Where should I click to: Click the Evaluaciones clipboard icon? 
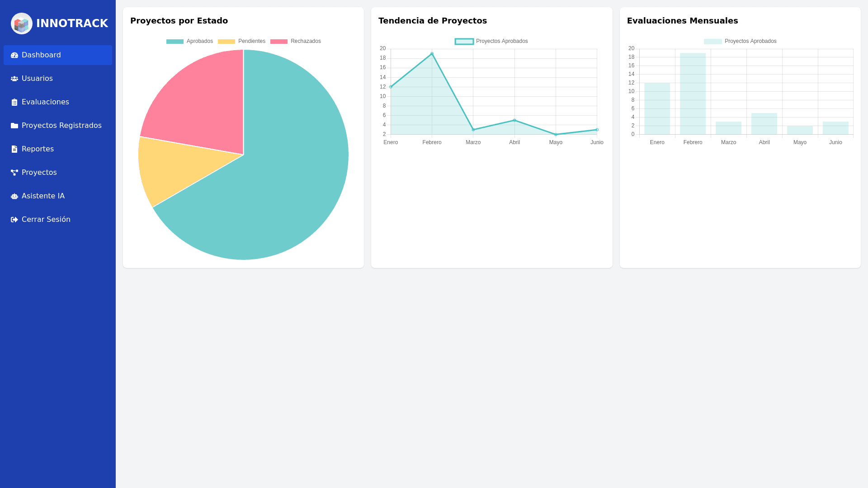tap(14, 102)
